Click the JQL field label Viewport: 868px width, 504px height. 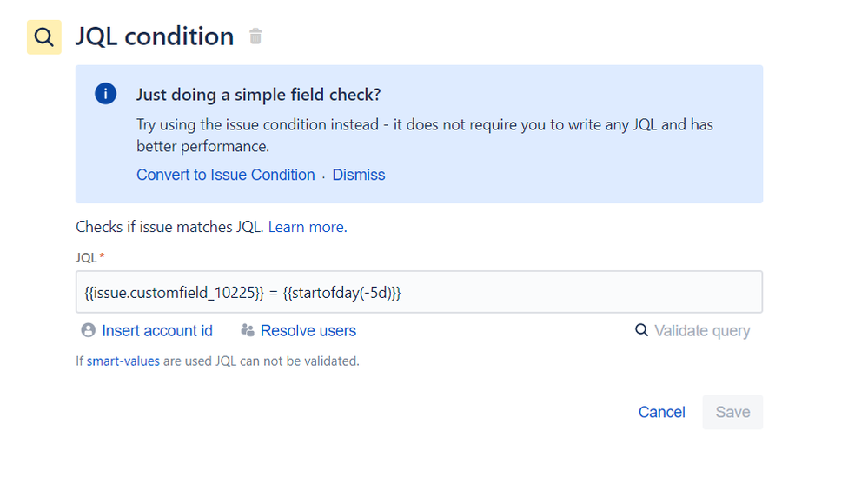[x=86, y=257]
